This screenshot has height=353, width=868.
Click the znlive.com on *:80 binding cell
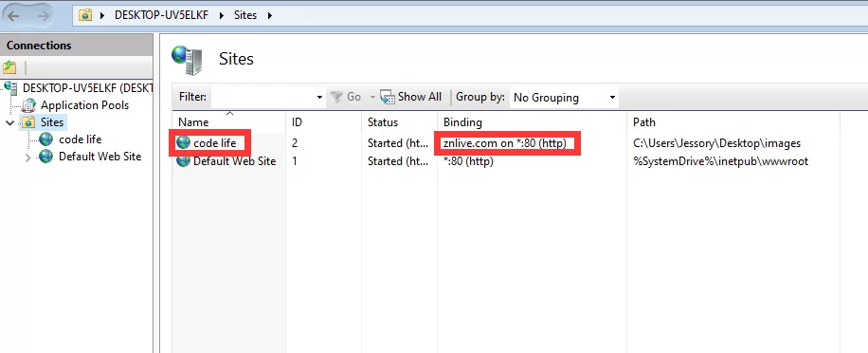click(x=505, y=143)
